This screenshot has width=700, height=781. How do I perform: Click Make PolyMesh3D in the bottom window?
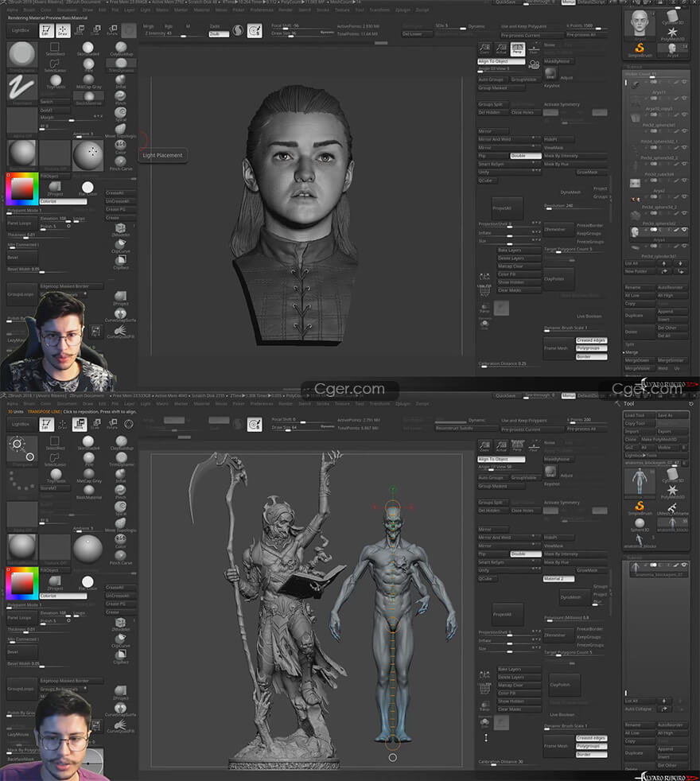coord(664,439)
